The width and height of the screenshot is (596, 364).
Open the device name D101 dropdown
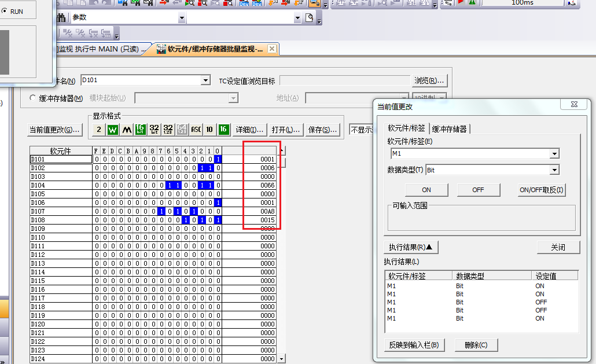[205, 80]
